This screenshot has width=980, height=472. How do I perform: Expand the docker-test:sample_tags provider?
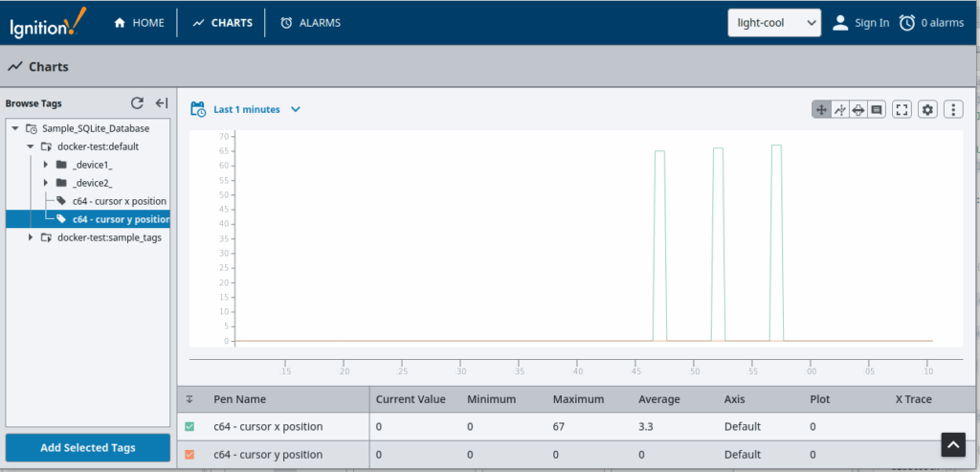31,237
